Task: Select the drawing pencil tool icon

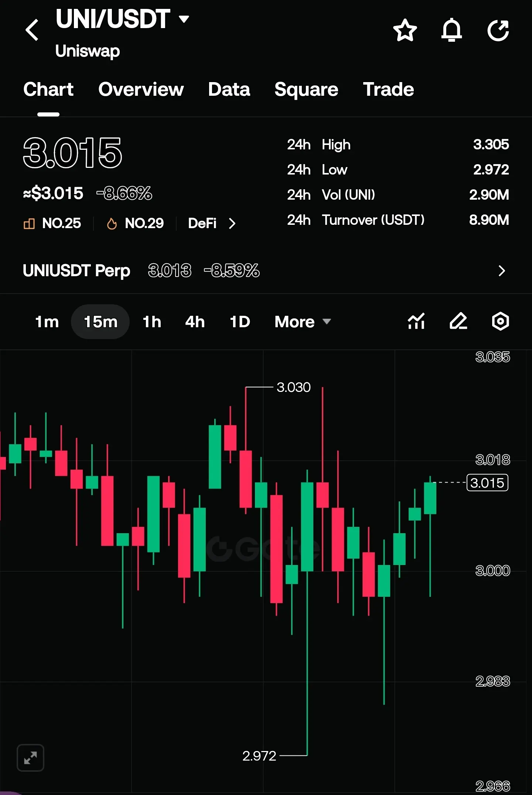Action: pos(458,321)
